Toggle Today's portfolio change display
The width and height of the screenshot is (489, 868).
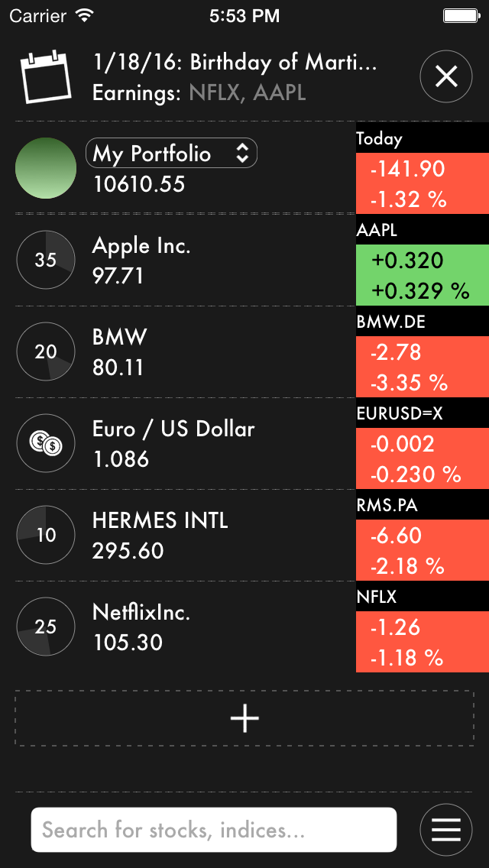[422, 184]
